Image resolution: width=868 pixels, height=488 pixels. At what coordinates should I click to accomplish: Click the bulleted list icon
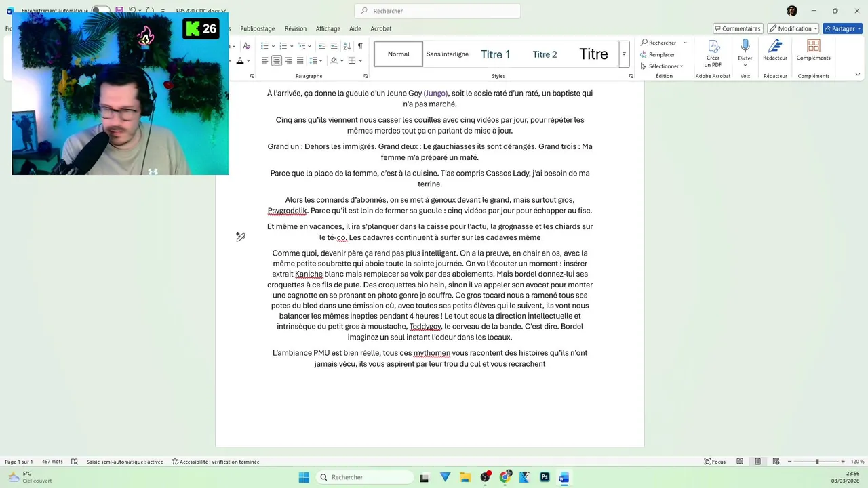pyautogui.click(x=264, y=46)
